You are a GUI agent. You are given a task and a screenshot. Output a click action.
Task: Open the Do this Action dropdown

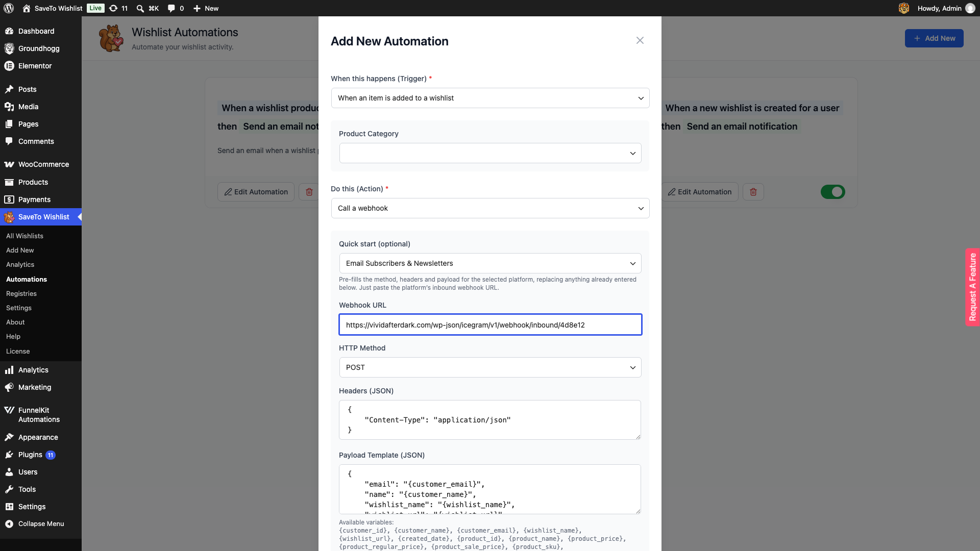coord(490,208)
